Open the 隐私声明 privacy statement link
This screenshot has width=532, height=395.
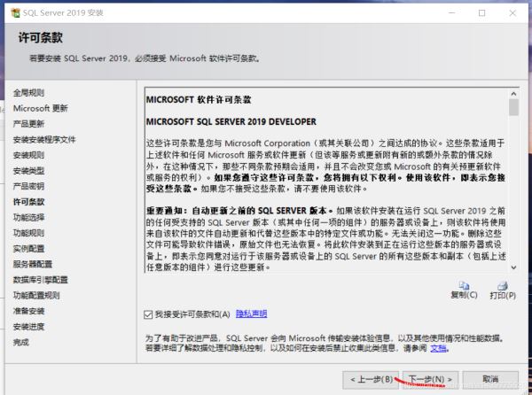(x=251, y=314)
